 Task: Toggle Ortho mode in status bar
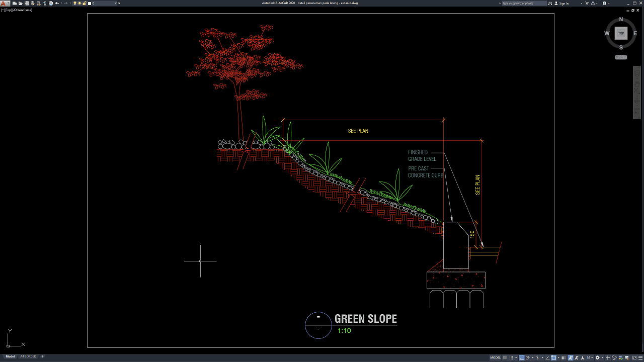522,357
